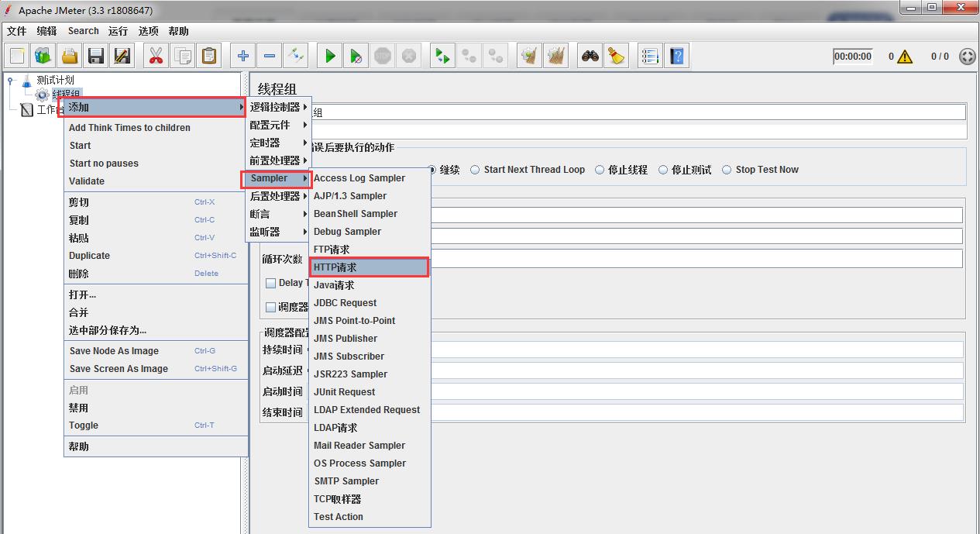Click Save Node As Image entry

click(x=156, y=351)
